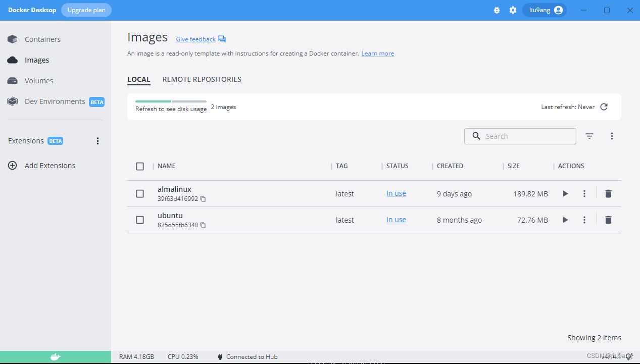Select the almalinux image name
Screen dimensions: 640x364
(x=174, y=189)
